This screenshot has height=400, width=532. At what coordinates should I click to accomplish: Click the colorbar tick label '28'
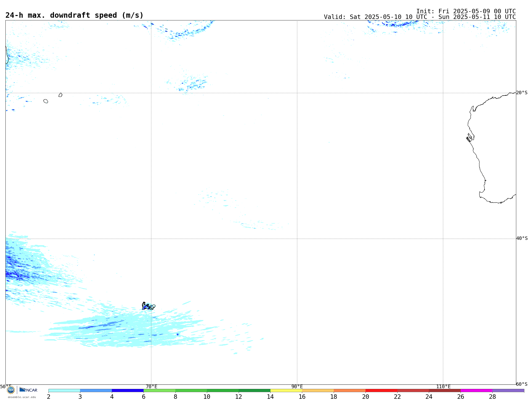(x=492, y=397)
